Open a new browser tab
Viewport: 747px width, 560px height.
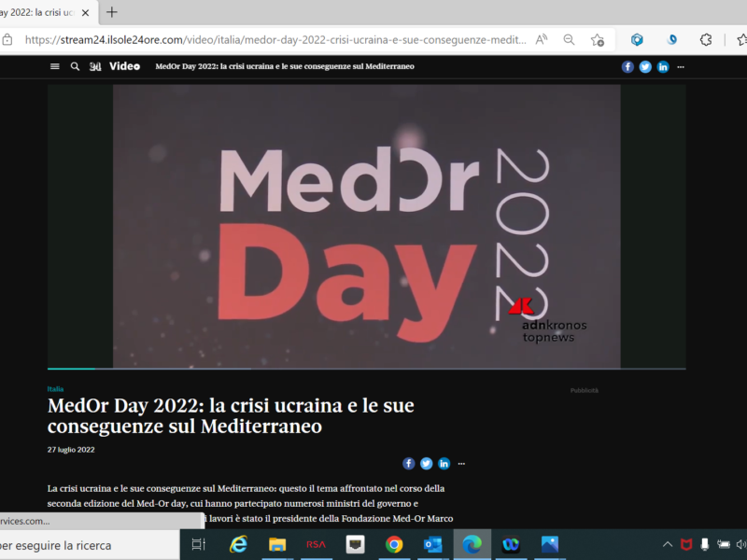pyautogui.click(x=111, y=12)
